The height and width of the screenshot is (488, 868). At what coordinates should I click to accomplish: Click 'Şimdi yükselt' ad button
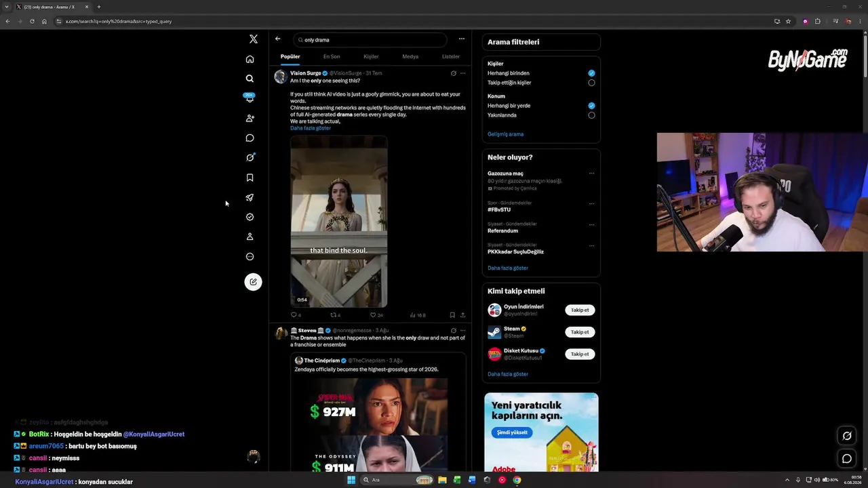coord(512,432)
